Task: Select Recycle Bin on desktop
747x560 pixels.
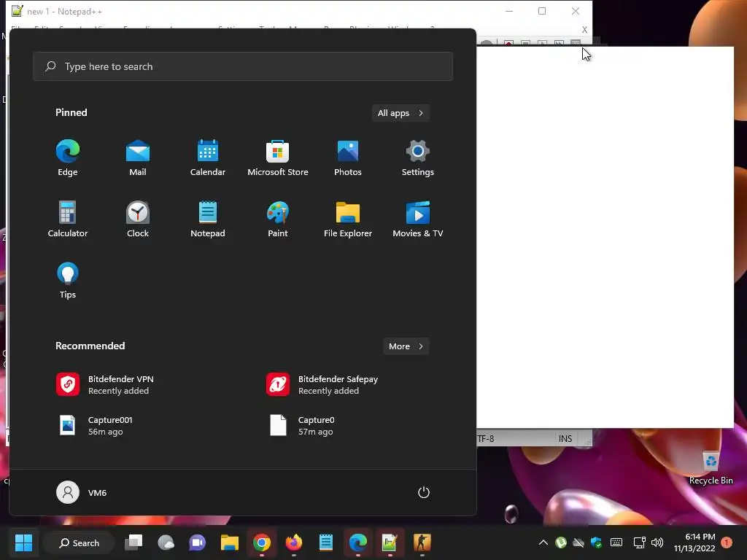Action: click(x=711, y=467)
